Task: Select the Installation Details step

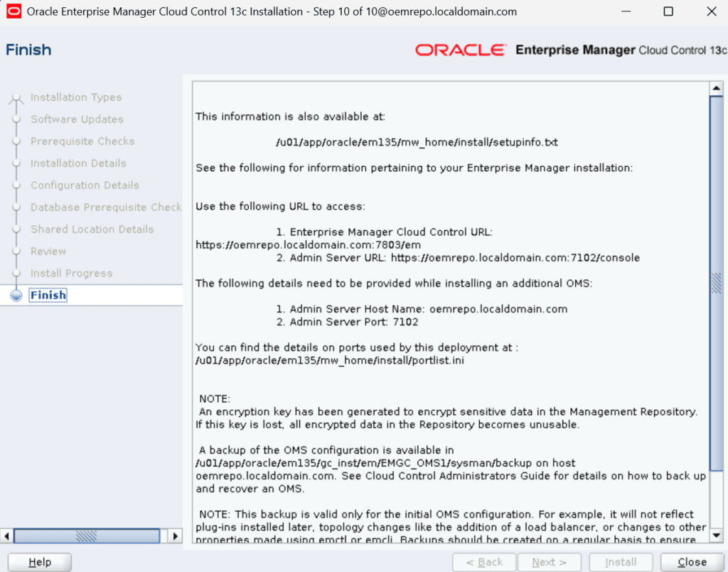Action: [78, 163]
